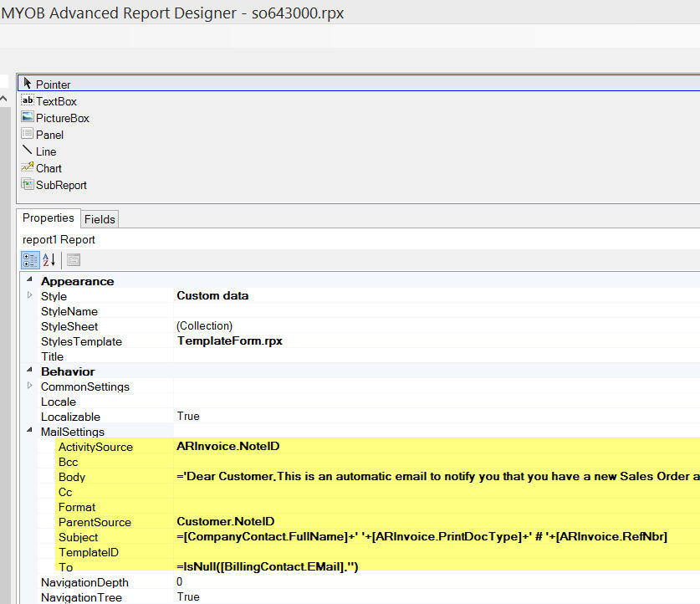Switch to the Fields tab
Viewport: 700px width, 604px height.
100,218
